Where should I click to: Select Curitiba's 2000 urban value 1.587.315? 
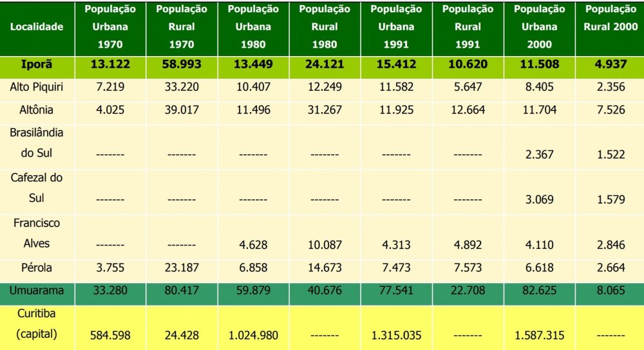539,335
